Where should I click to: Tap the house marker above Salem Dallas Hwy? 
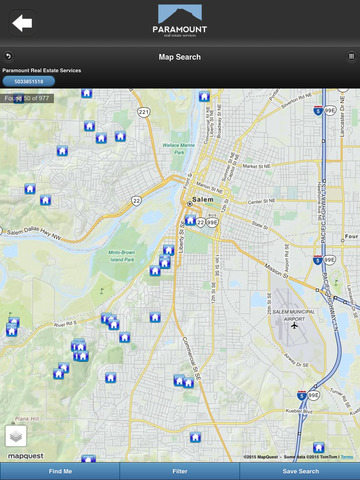click(46, 200)
